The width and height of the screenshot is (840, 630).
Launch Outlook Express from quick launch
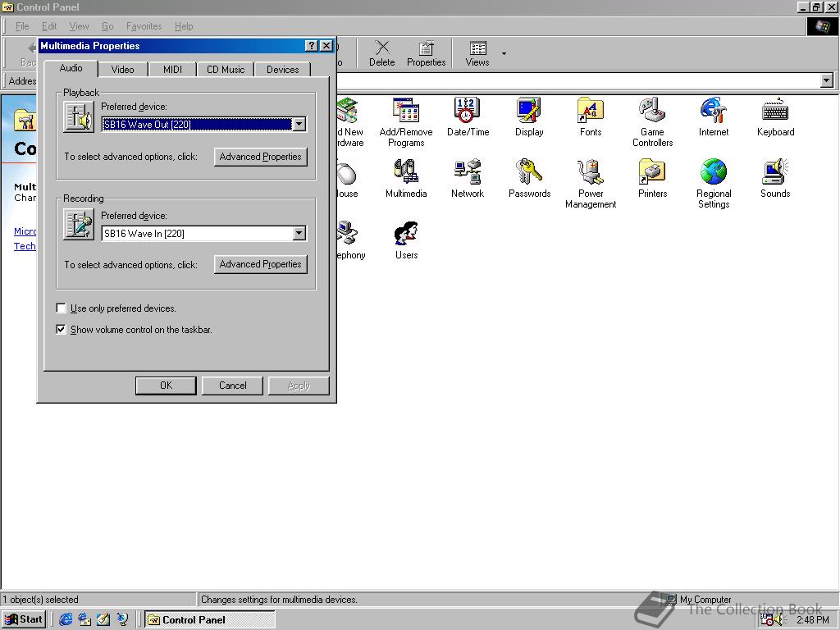[x=84, y=619]
